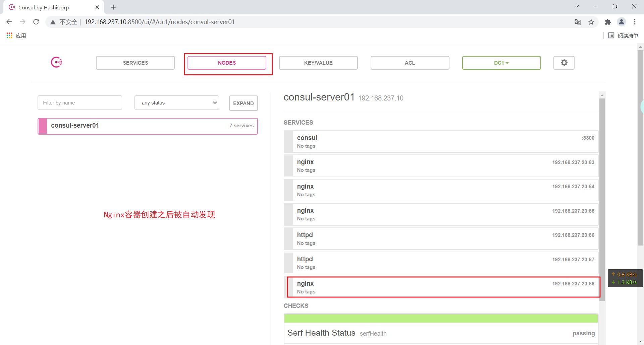Click the network speed monitor widget
This screenshot has height=345, width=644.
(x=625, y=278)
